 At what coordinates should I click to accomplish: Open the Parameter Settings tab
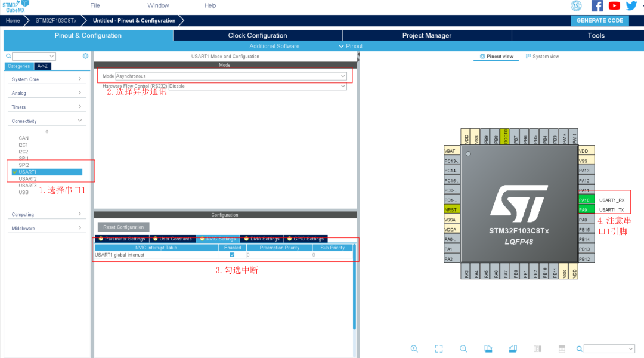tap(122, 239)
